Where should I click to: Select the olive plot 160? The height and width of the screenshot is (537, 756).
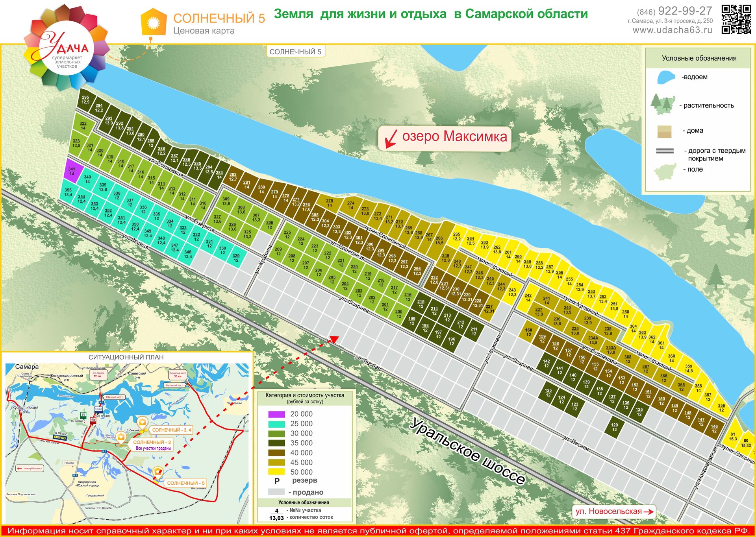(x=528, y=332)
